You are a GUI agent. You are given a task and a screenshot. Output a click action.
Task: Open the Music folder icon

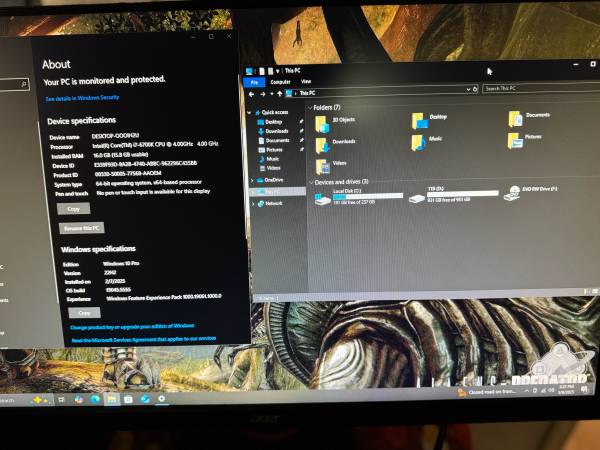click(419, 143)
